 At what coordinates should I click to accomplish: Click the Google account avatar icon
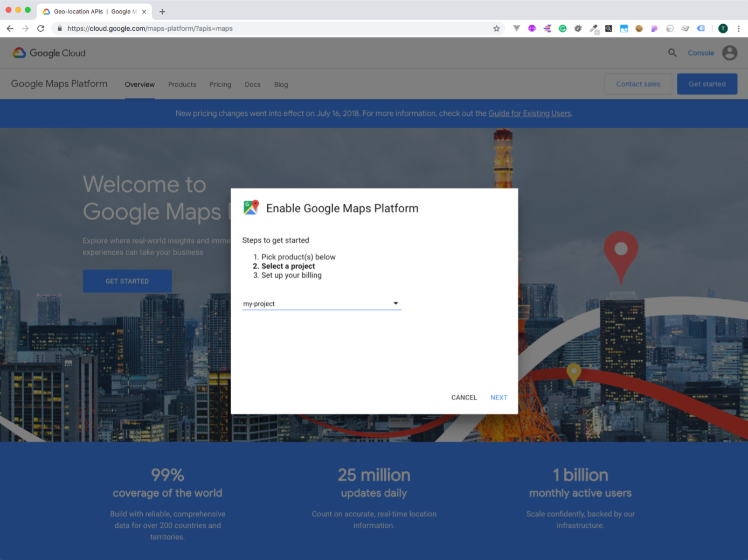(730, 53)
